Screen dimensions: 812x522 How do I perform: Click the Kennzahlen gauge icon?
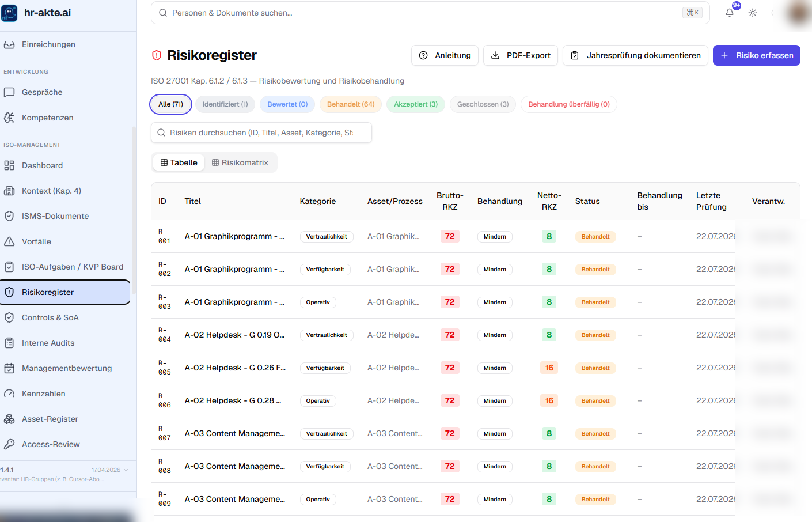click(9, 394)
